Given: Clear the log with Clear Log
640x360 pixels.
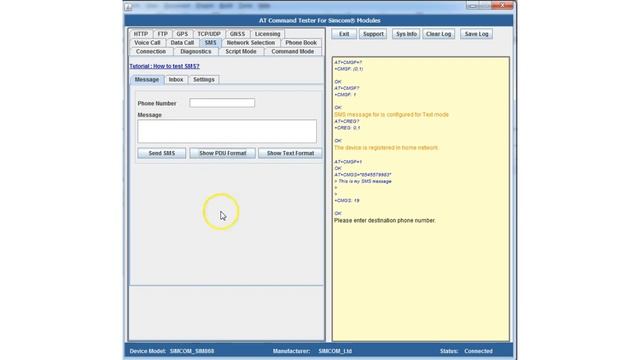Looking at the screenshot, I should click(x=438, y=34).
